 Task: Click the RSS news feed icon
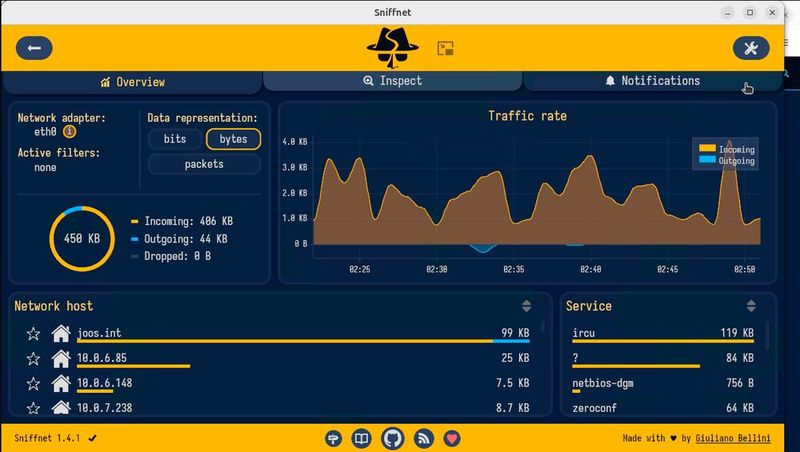point(423,438)
